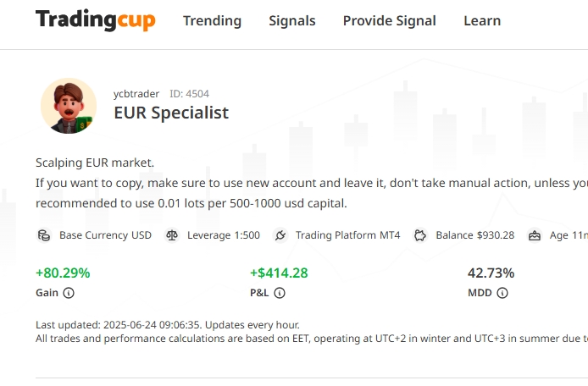Show the Gain info tooltip icon

tap(69, 293)
